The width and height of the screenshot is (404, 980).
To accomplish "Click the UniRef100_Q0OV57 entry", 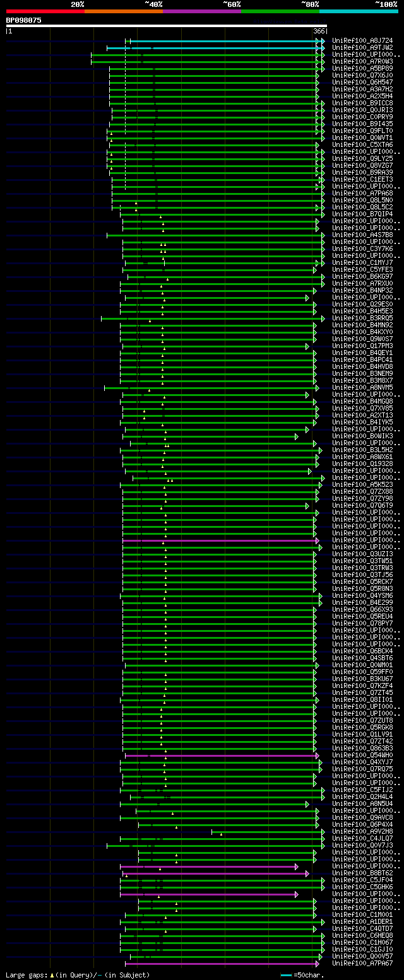I will point(362,957).
